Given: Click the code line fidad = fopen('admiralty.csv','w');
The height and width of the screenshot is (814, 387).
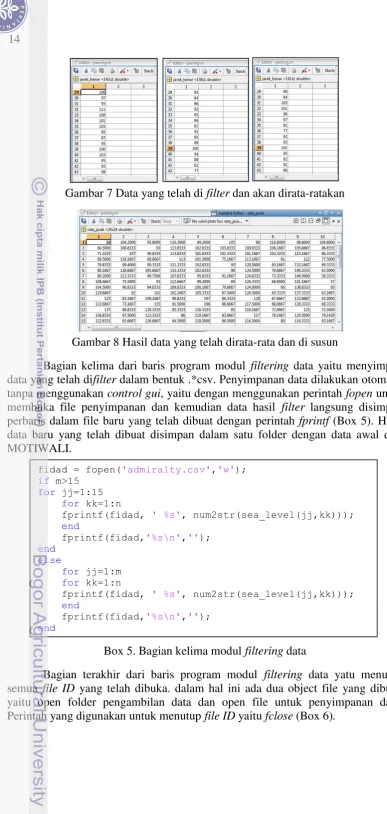Looking at the screenshot, I should [142, 470].
